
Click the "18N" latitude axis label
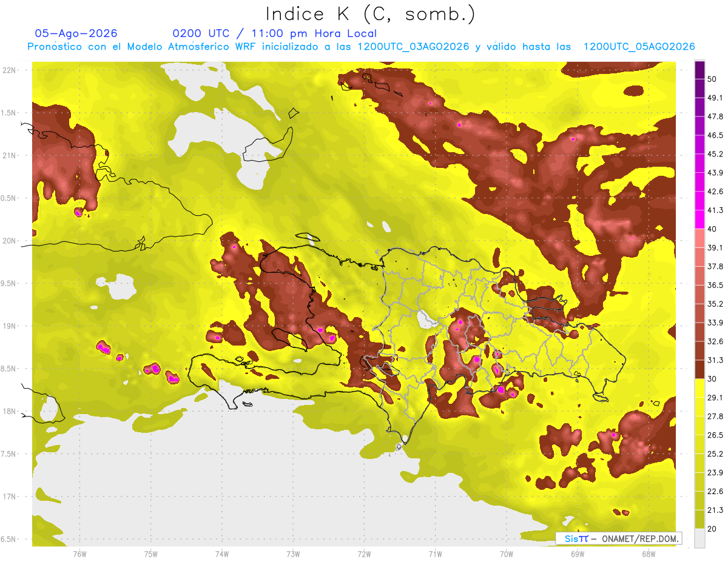click(x=10, y=412)
